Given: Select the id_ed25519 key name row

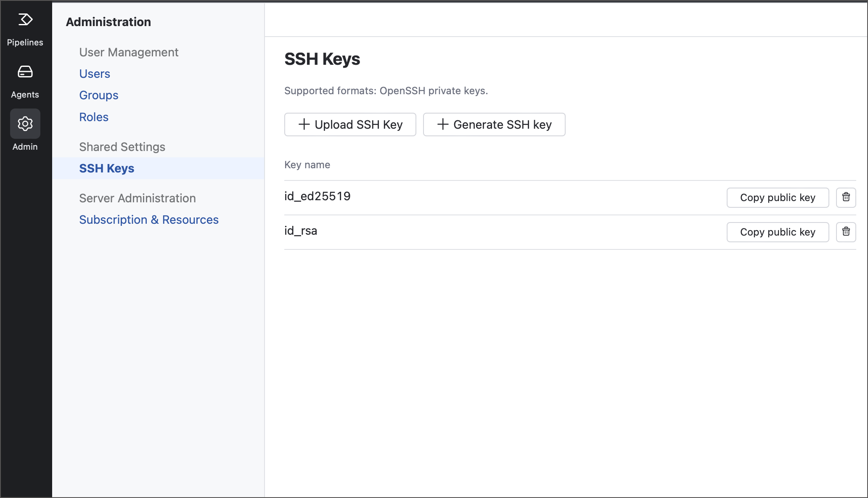Looking at the screenshot, I should click(318, 196).
